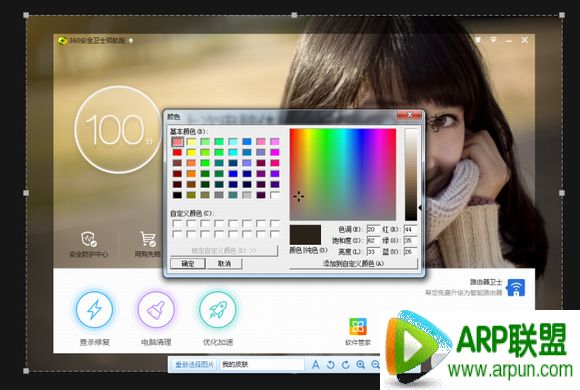This screenshot has height=390, width=580.
Task: Click the red 红 value field
Action: [x=411, y=229]
